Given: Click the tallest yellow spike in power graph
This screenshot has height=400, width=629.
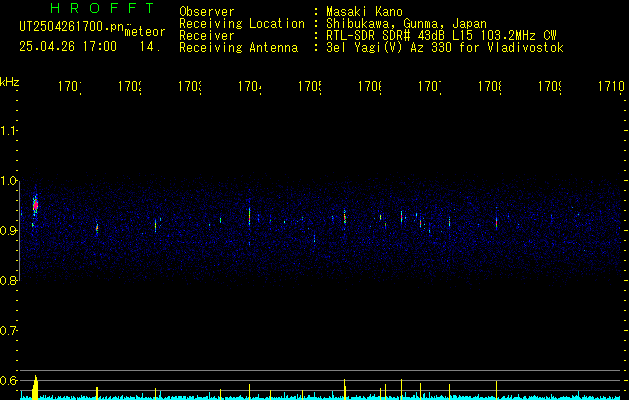Looking at the screenshot, I should coord(35,387).
